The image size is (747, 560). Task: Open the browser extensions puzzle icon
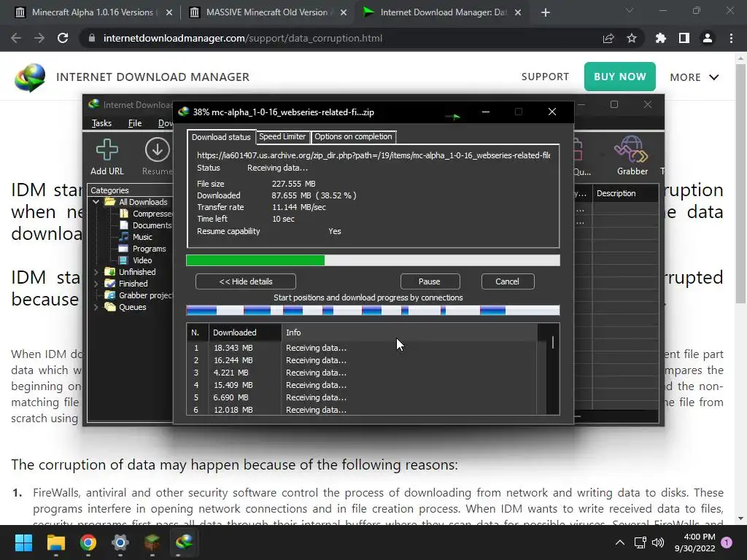660,38
